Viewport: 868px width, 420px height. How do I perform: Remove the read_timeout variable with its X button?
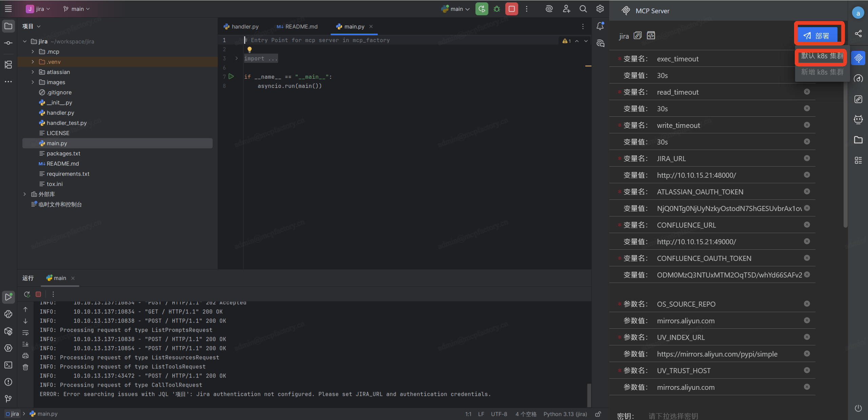(807, 92)
